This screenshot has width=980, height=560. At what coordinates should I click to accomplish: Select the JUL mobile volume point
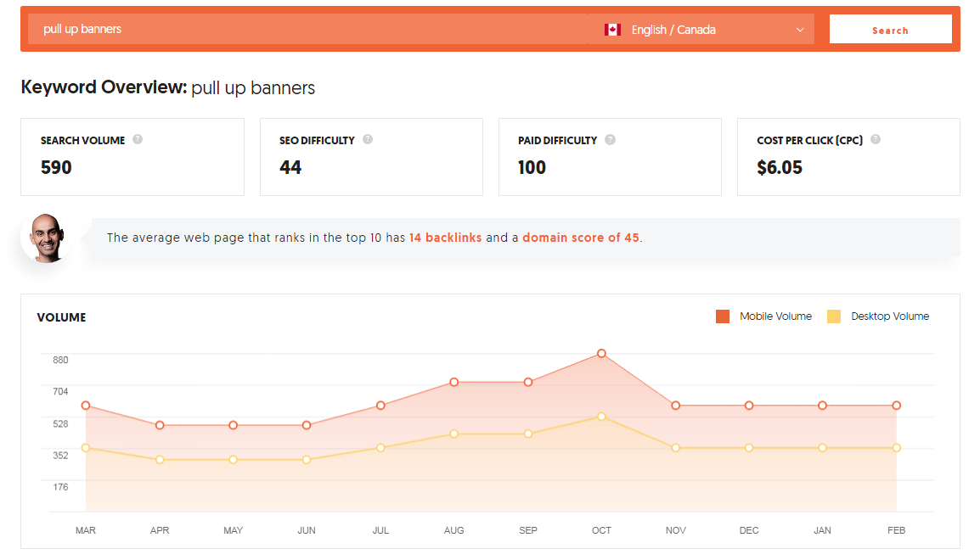380,406
